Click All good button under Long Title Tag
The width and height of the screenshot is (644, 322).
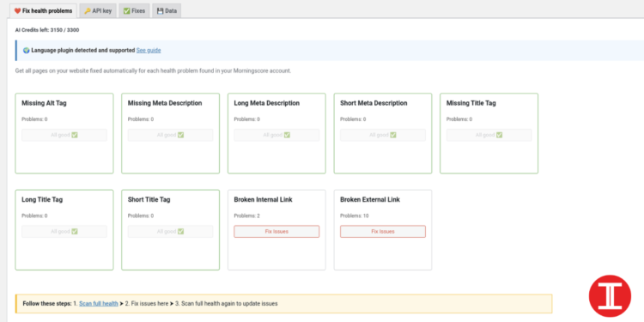pos(64,232)
